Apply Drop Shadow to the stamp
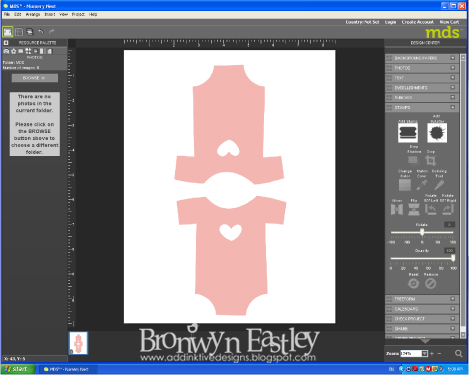 [x=413, y=160]
